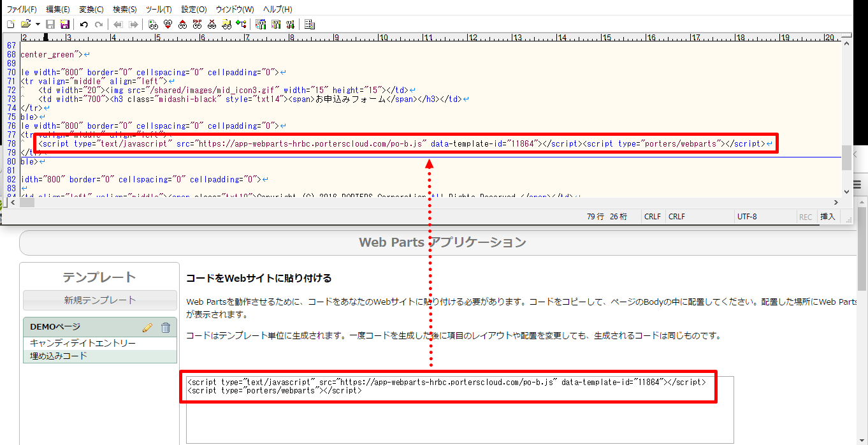Select the DEMOページ template header

(x=101, y=327)
